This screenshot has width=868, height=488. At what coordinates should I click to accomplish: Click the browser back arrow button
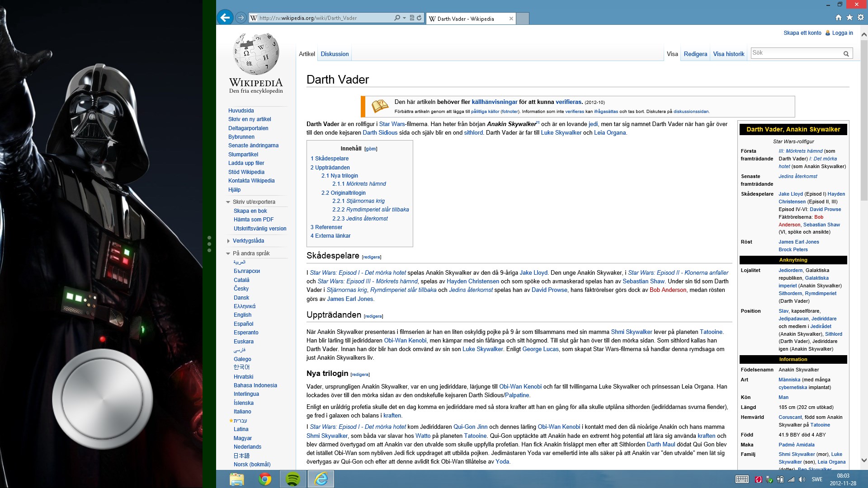pyautogui.click(x=225, y=18)
